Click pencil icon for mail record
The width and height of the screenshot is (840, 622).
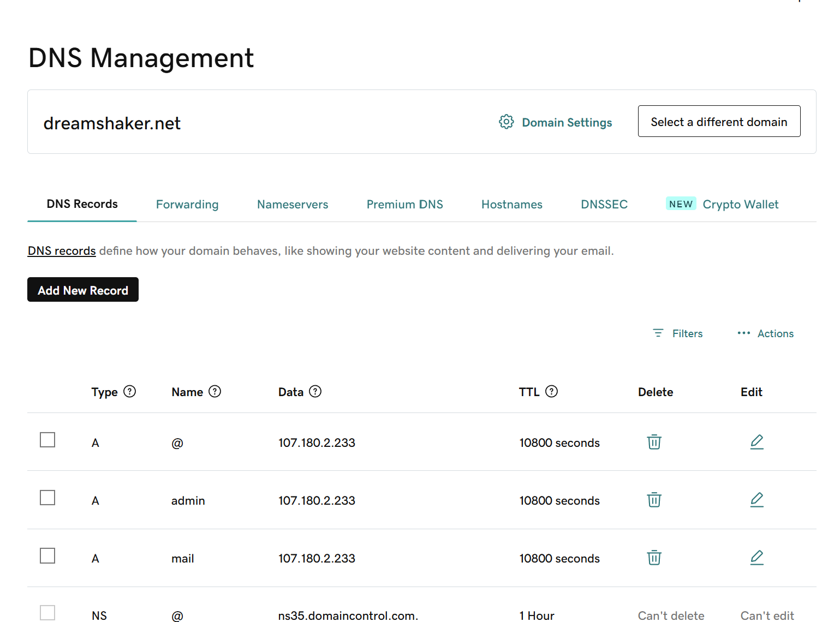pos(756,558)
